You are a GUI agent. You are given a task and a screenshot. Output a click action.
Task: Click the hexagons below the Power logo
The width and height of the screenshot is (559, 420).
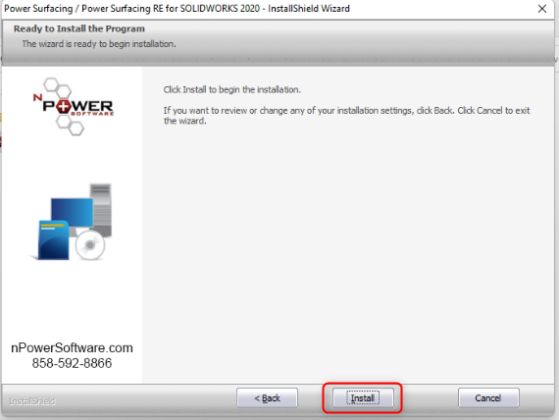pyautogui.click(x=70, y=125)
